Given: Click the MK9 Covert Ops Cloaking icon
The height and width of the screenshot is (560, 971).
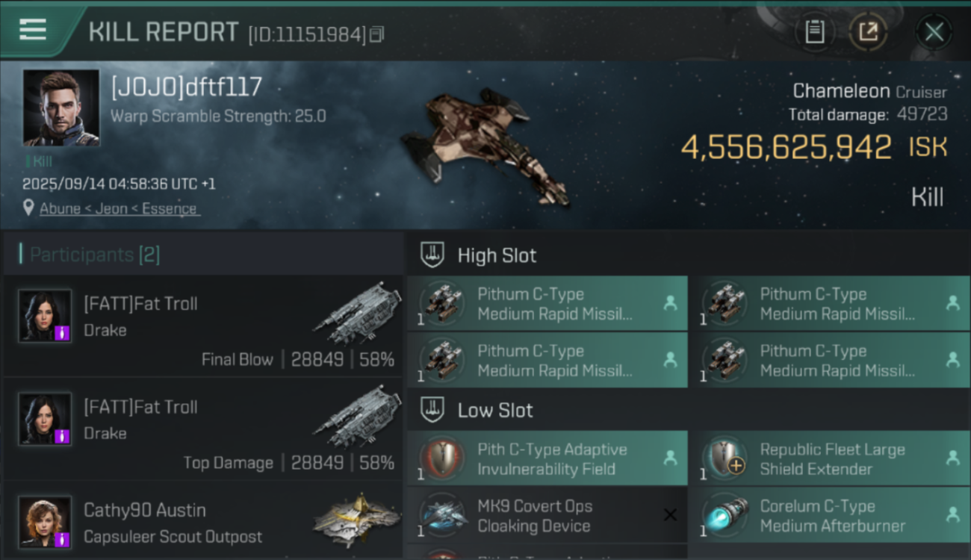Looking at the screenshot, I should [443, 516].
